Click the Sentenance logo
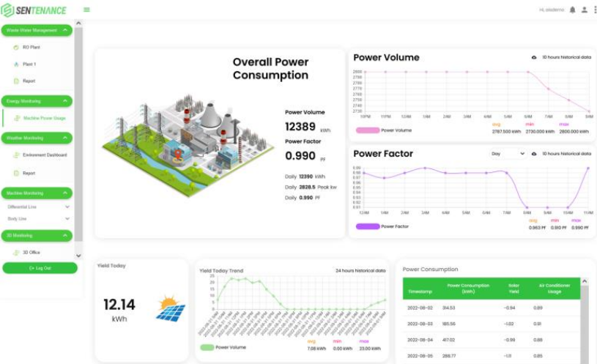 34,10
